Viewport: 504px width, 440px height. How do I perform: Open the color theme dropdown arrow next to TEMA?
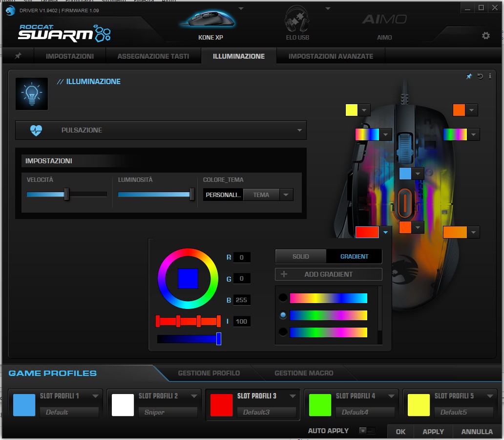(286, 195)
